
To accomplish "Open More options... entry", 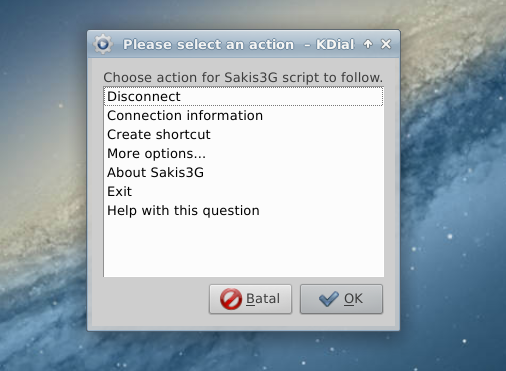I will click(244, 153).
